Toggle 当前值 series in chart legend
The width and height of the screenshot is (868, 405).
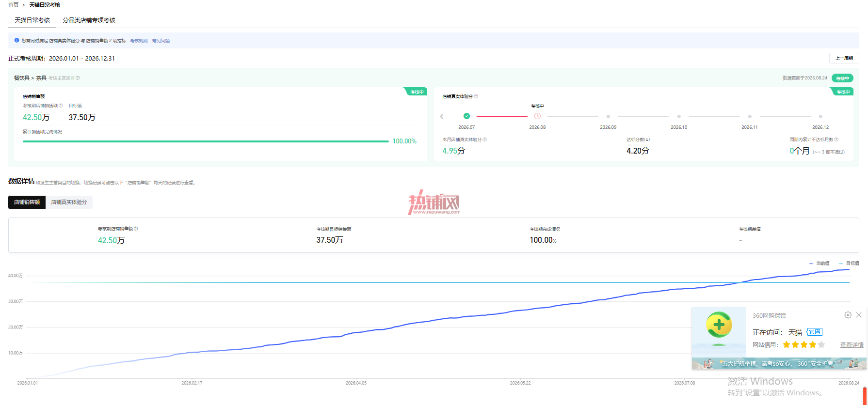(820, 264)
